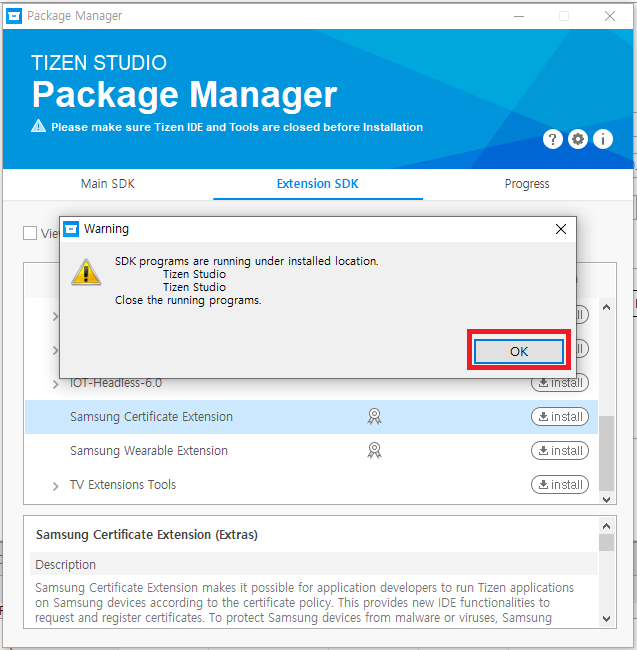Image resolution: width=637 pixels, height=650 pixels.
Task: Install IOT-Headless-6.0 package
Action: (x=560, y=383)
